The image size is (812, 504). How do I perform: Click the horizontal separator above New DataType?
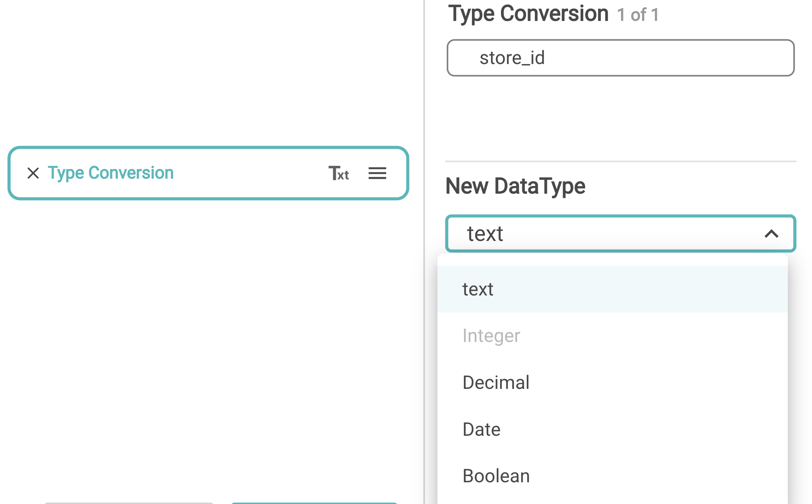[620, 161]
